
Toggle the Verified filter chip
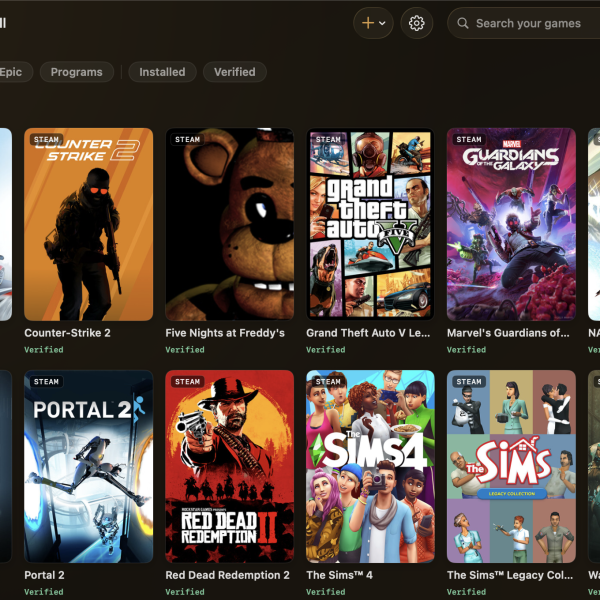[x=235, y=72]
